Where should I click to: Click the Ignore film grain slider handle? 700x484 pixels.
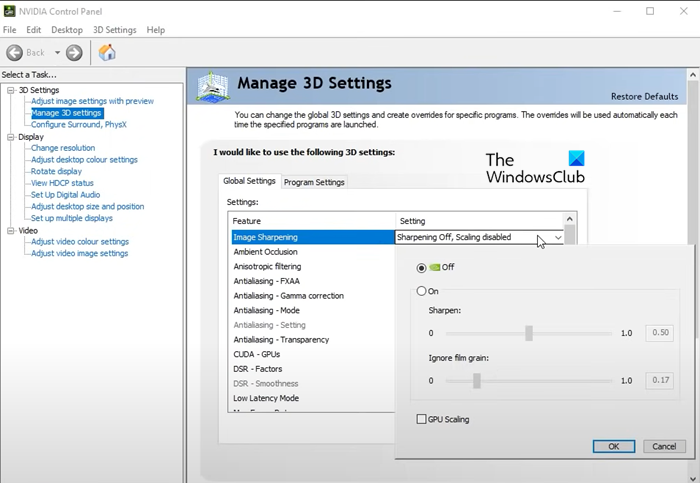(x=477, y=380)
